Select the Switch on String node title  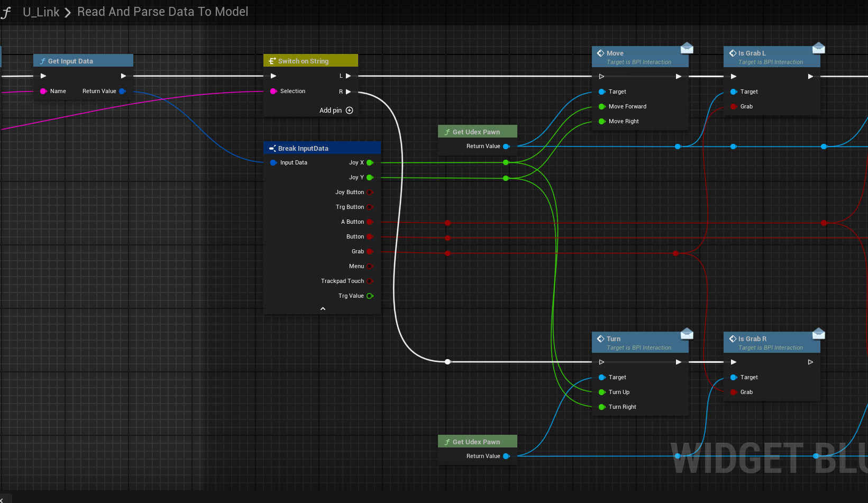(303, 61)
